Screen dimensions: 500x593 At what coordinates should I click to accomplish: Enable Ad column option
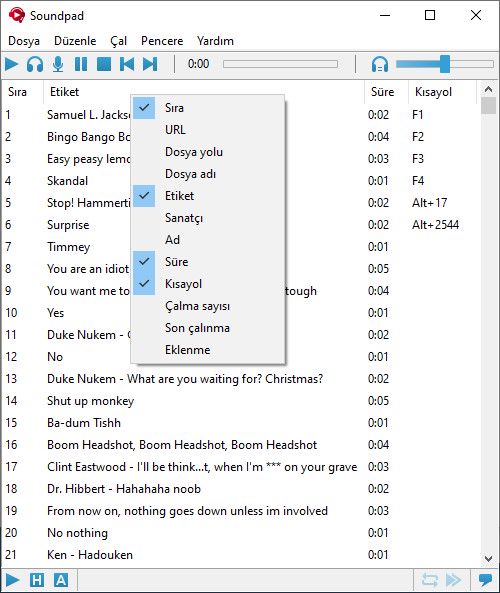click(x=208, y=240)
